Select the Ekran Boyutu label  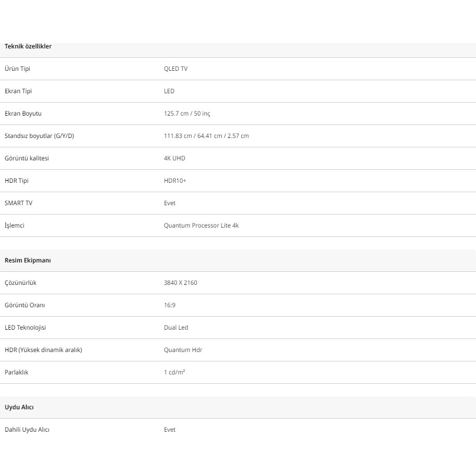(x=23, y=114)
